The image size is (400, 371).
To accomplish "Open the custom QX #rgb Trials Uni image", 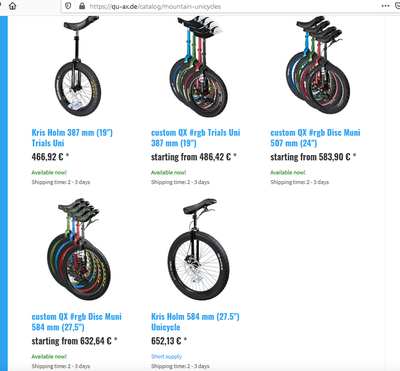I will (x=199, y=67).
